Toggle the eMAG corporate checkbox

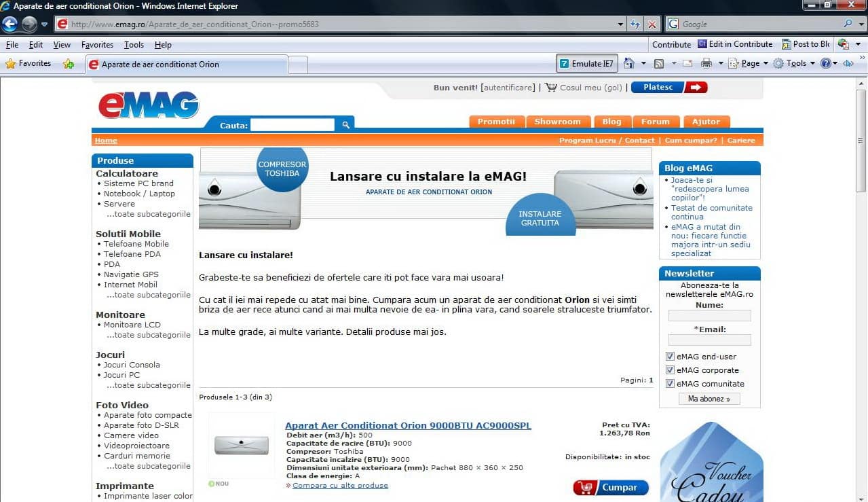670,370
